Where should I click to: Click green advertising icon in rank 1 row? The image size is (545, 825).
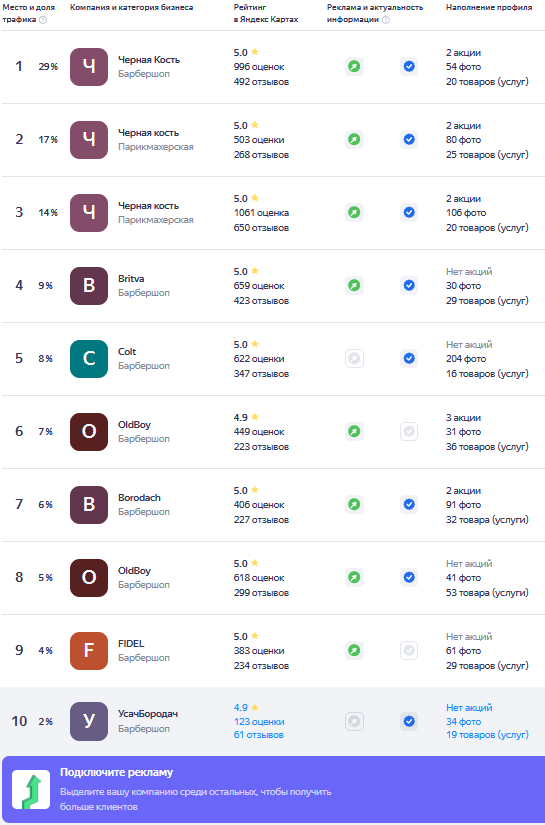click(x=355, y=67)
